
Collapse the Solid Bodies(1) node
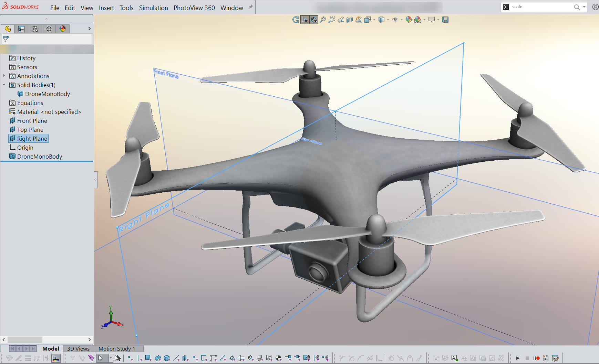coord(4,85)
